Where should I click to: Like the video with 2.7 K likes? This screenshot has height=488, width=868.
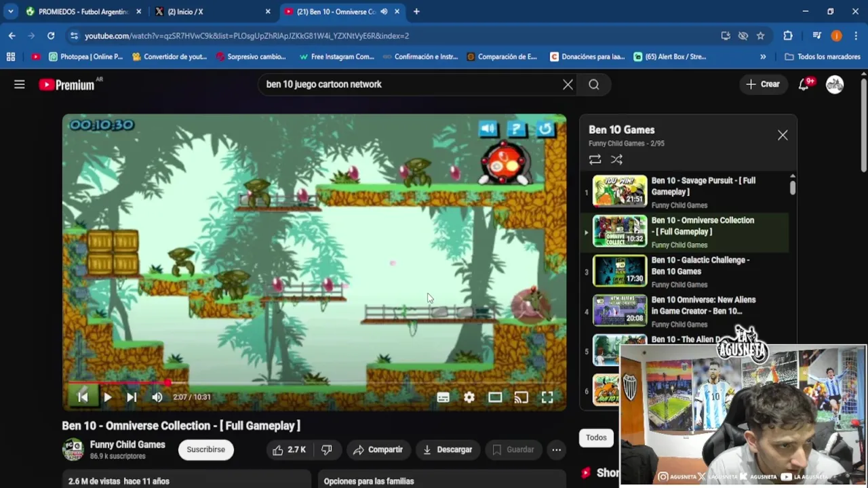(x=290, y=449)
